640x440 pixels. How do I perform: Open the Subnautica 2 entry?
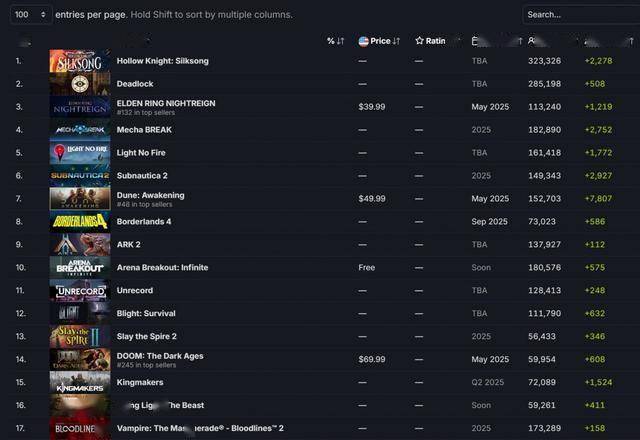[x=142, y=176]
